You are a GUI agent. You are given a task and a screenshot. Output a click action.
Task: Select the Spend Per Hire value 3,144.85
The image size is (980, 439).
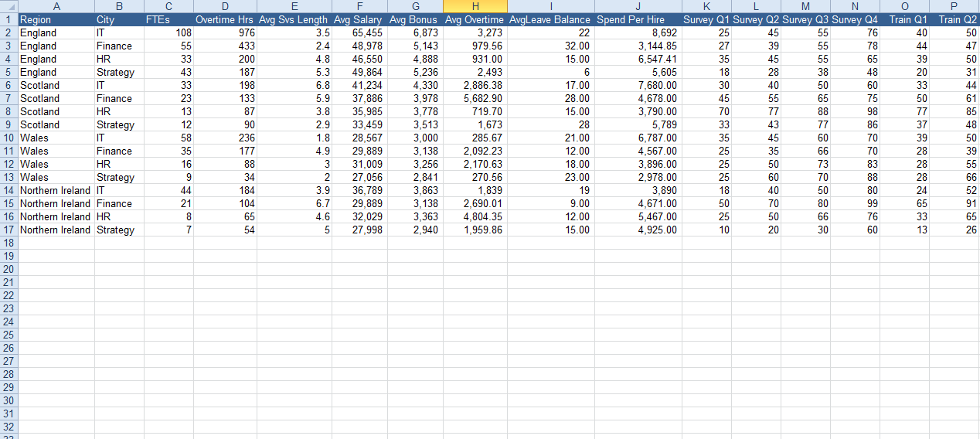638,46
